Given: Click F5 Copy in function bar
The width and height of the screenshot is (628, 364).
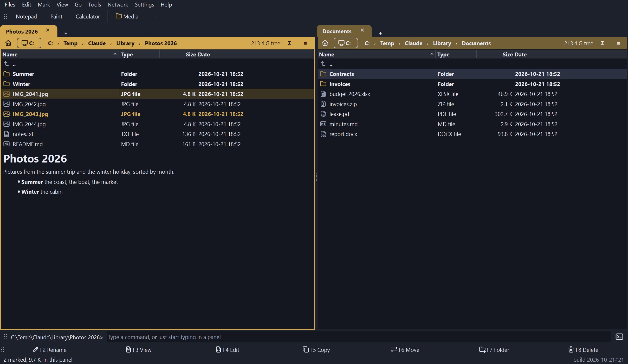Looking at the screenshot, I should (316, 350).
